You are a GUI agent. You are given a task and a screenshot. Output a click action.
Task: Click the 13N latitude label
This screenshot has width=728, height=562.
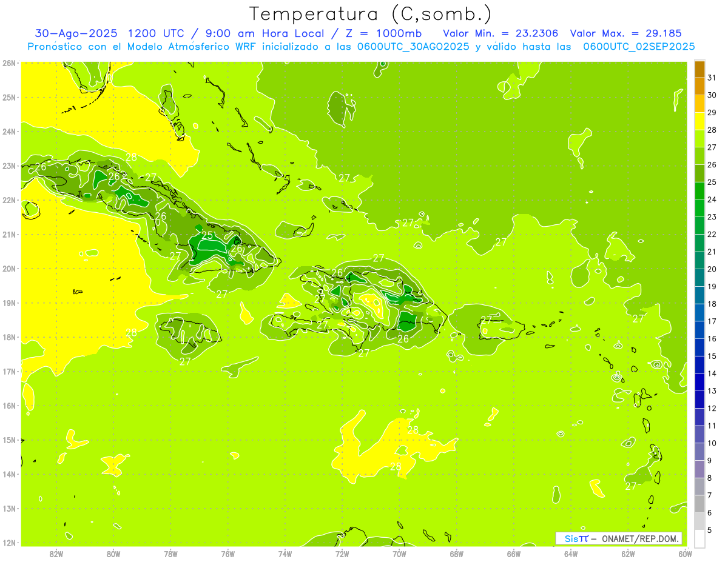pos(8,508)
